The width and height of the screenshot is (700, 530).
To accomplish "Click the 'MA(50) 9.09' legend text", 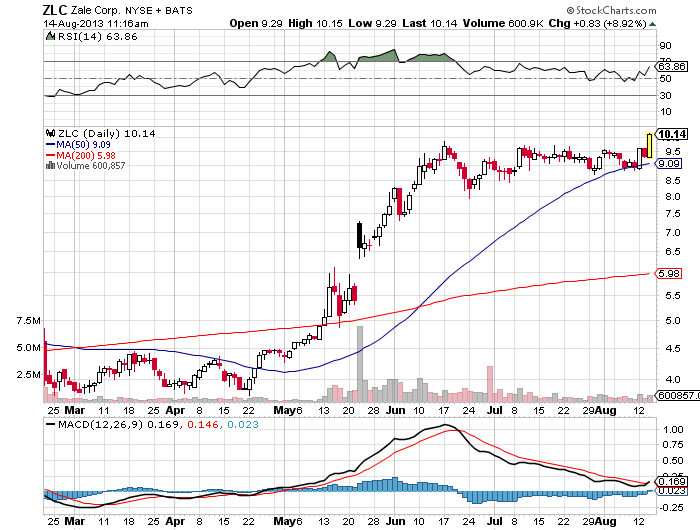I will coord(83,145).
